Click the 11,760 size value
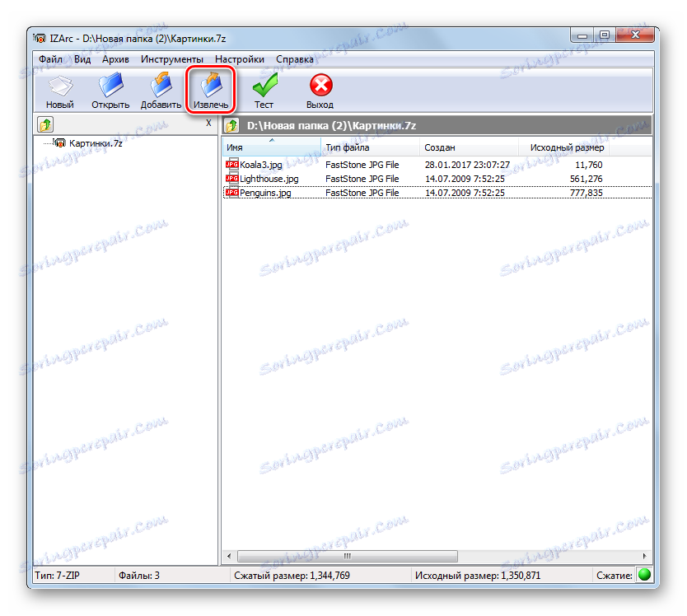Image resolution: width=687 pixels, height=616 pixels. click(x=588, y=165)
